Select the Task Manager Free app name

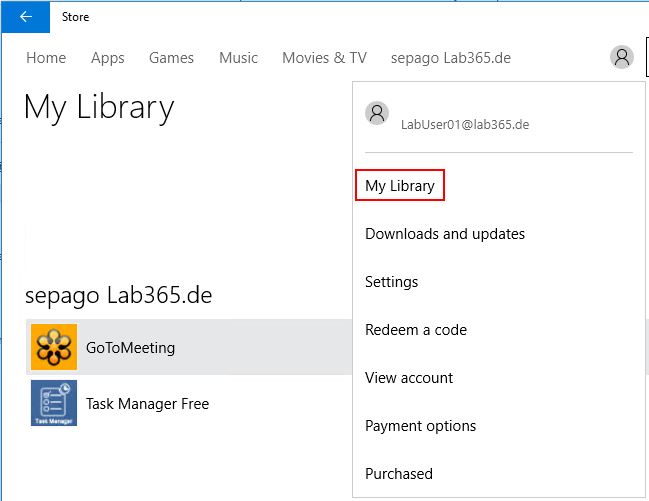coord(147,404)
